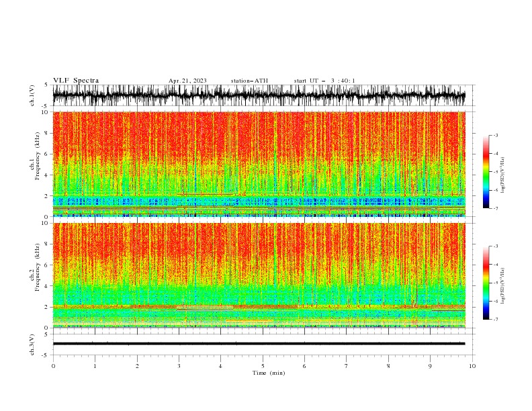Click the "ch.3(V)" axis label

(x=32, y=345)
